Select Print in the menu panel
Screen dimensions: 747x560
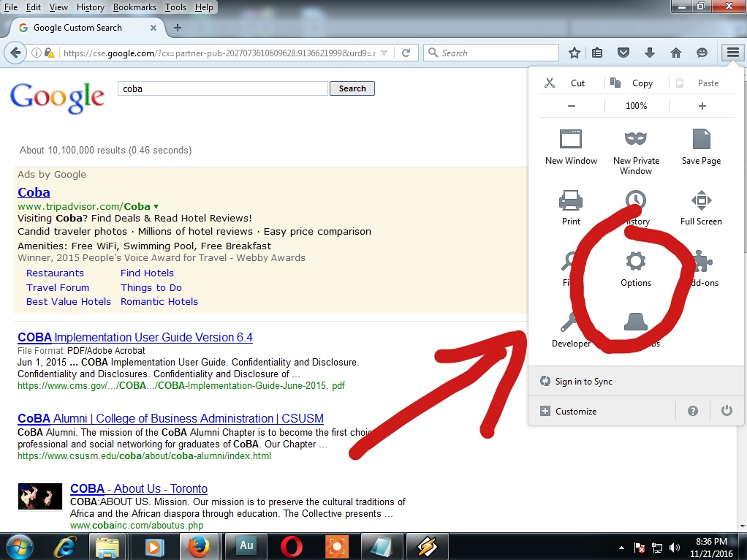(571, 208)
